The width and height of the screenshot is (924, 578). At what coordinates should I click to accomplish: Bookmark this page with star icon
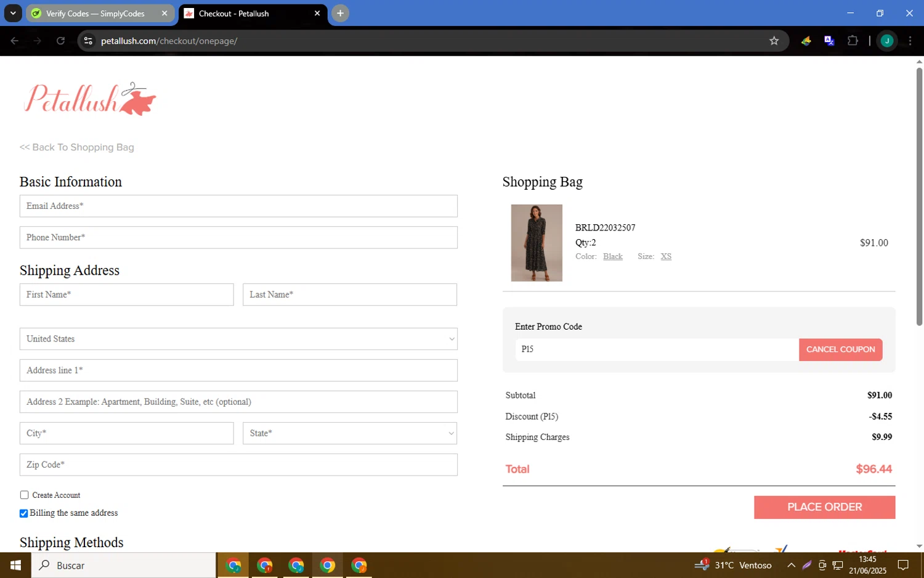pos(774,41)
